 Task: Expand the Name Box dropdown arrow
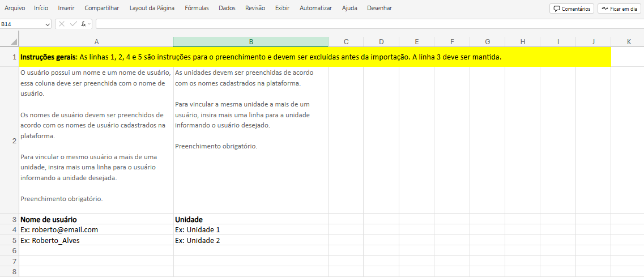[x=48, y=24]
